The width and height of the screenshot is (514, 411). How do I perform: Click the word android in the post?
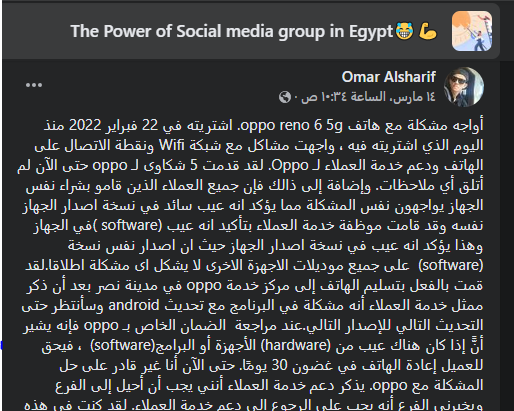[x=134, y=305]
